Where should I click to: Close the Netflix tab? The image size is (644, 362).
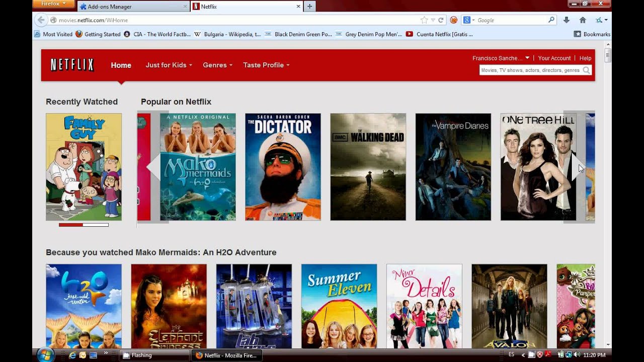click(298, 7)
